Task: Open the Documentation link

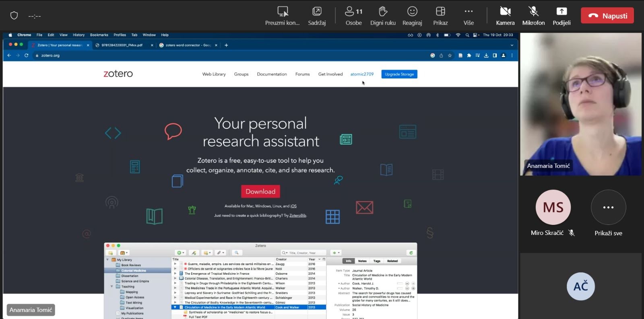Action: [x=272, y=74]
